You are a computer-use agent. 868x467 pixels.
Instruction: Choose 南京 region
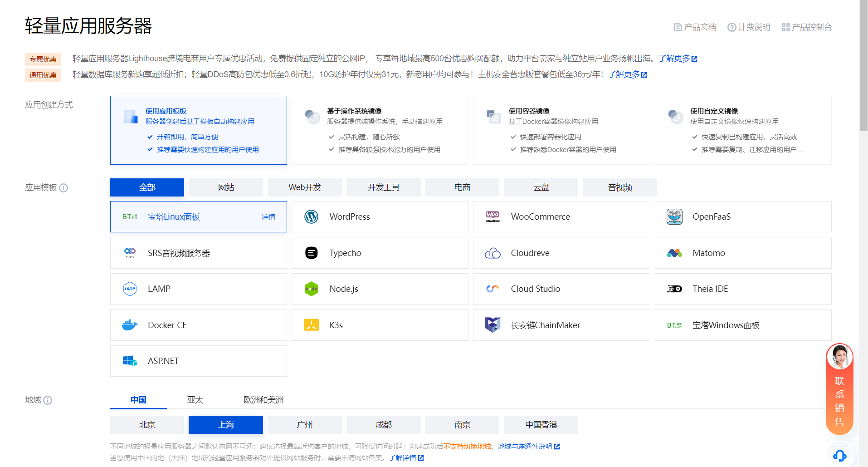pos(462,425)
